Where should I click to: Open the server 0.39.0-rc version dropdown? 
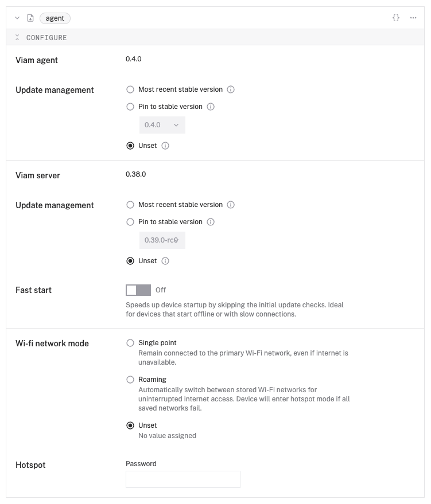[162, 240]
